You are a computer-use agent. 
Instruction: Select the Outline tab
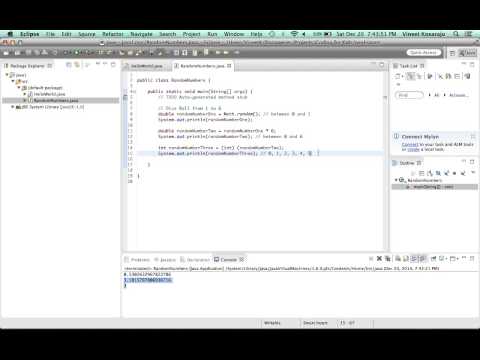click(x=407, y=163)
